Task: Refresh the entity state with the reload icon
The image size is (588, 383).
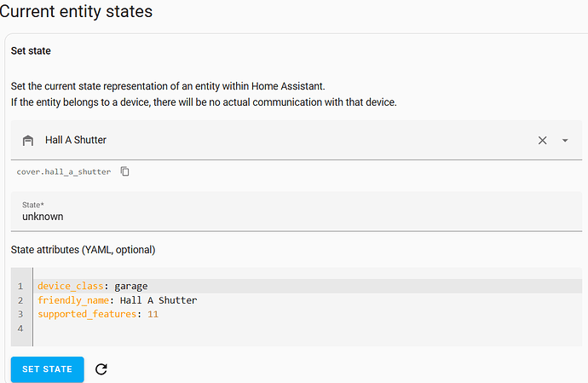Action: (x=101, y=369)
